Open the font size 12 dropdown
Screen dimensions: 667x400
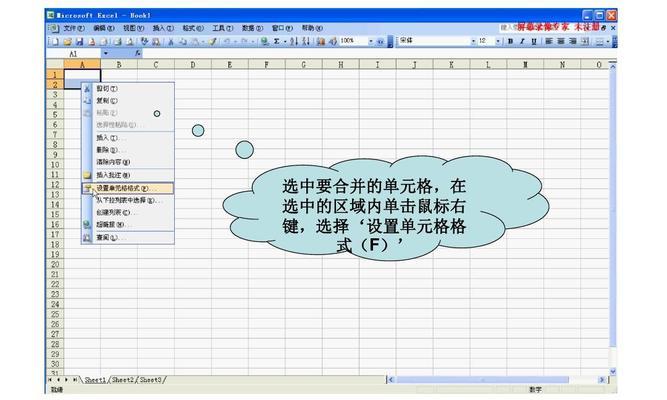coord(498,41)
